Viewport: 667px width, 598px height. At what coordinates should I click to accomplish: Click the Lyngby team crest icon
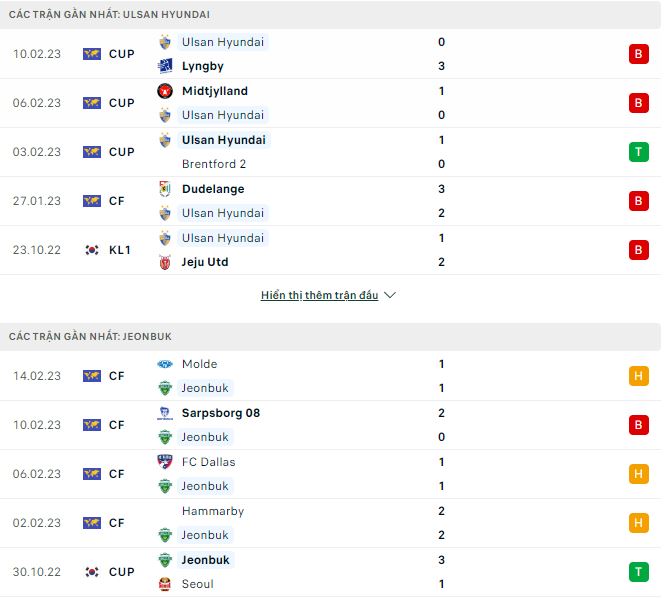pyautogui.click(x=165, y=66)
